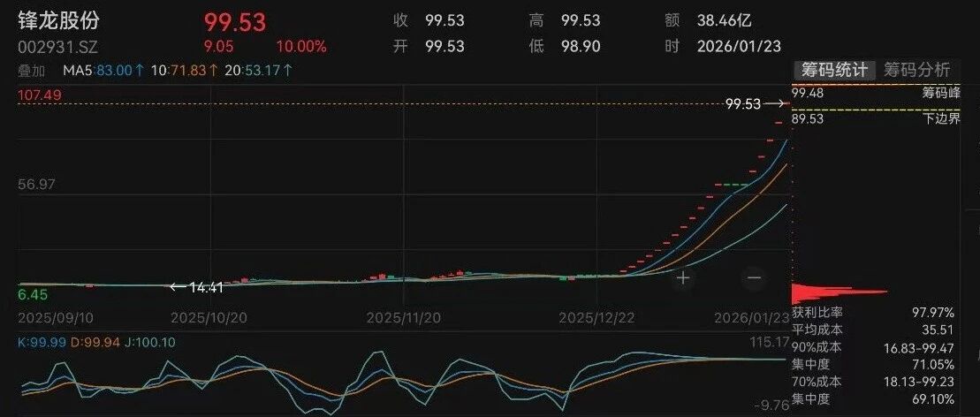Click the 时 2026/01/23 date value

[723, 46]
